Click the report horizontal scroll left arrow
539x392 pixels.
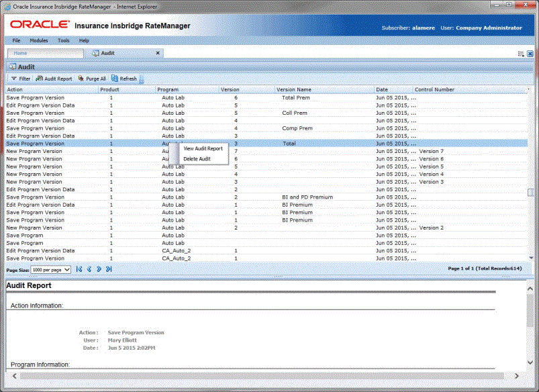[x=15, y=376]
